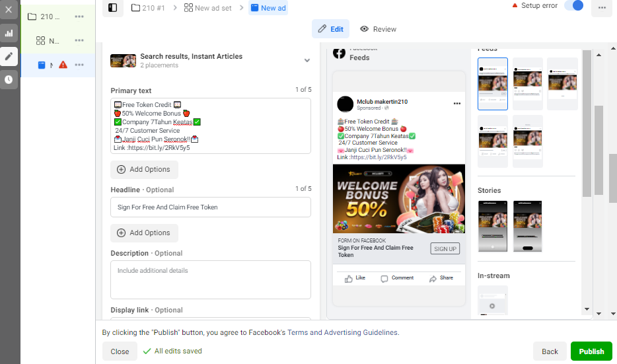Open more options for the ad set row
617x364 pixels.
79,40
